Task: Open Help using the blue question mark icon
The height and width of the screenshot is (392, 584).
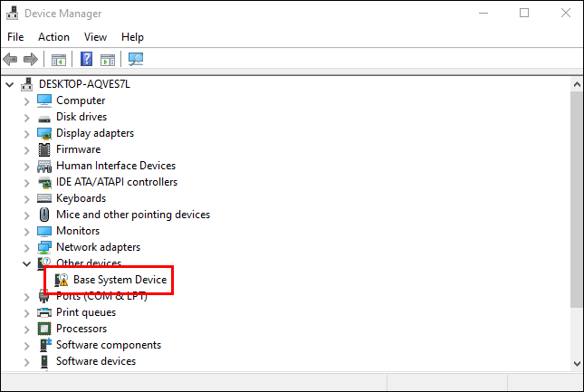Action: [86, 60]
